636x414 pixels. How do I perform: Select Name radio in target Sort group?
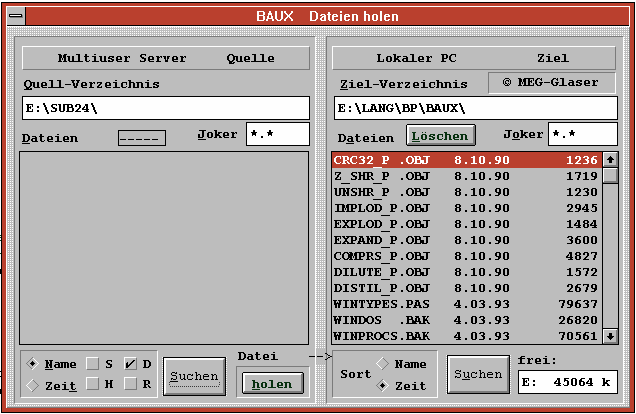[382, 364]
